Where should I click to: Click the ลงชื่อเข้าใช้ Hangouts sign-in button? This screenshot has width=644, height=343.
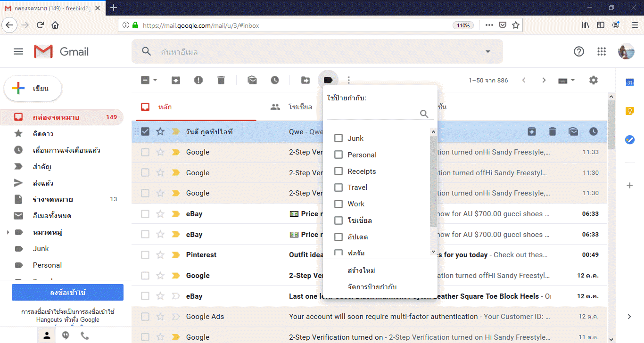point(67,293)
